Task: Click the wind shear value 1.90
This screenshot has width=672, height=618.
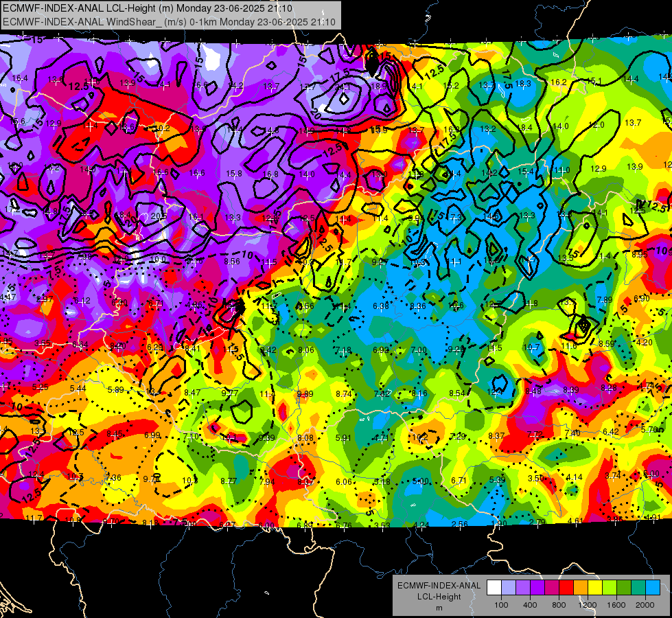Action: click(499, 523)
